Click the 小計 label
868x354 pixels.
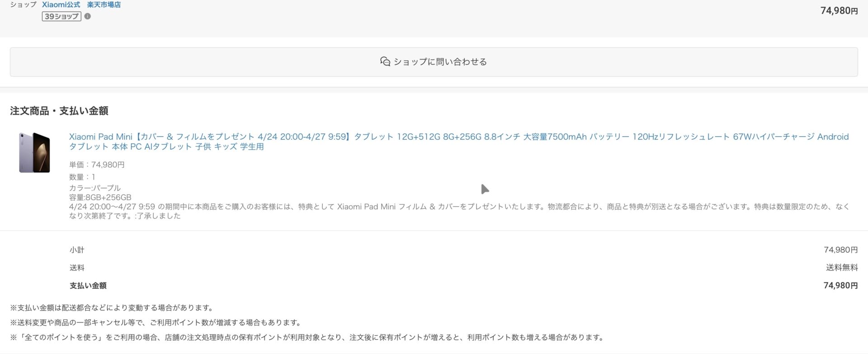coord(77,250)
